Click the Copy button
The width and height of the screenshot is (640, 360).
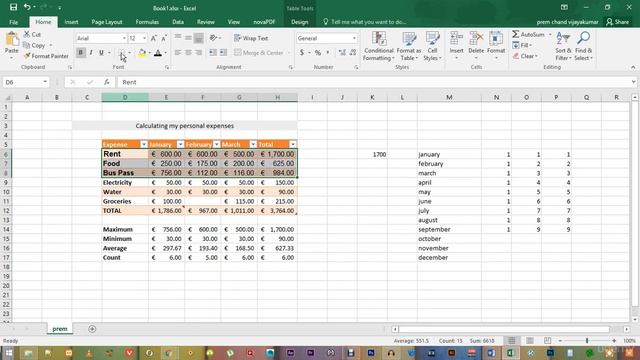(34, 45)
